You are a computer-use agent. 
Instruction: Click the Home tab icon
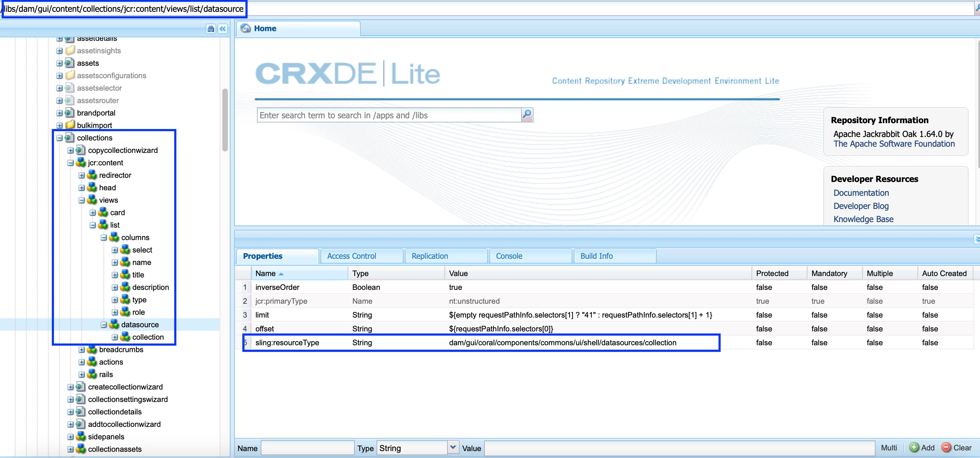click(x=246, y=28)
